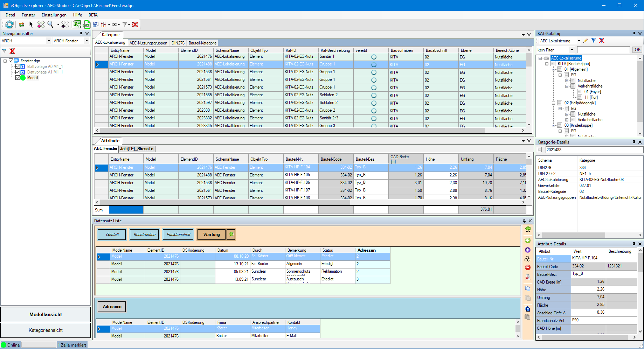Screen dimensions: 644x349
Task: Toggle the Fenster.dgn checkbox
Action: [x=11, y=61]
